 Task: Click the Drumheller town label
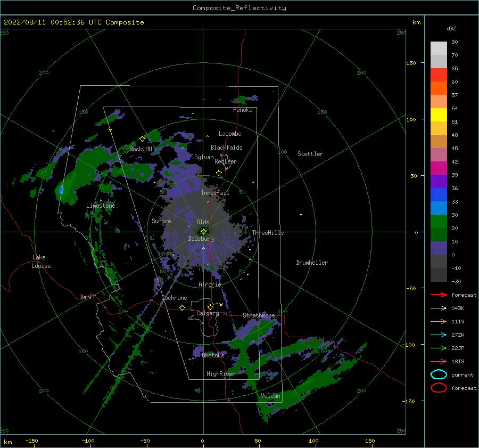point(312,263)
